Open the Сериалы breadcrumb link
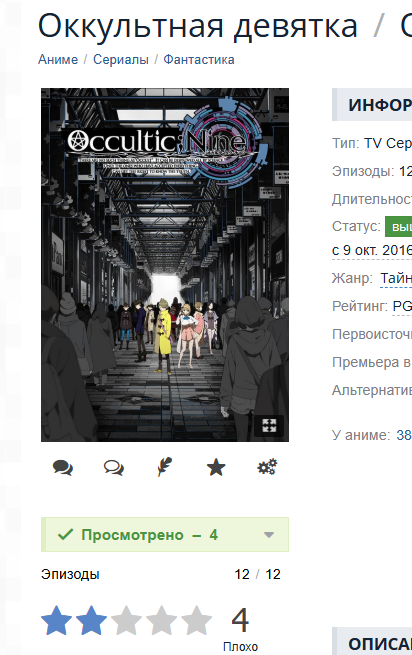The image size is (412, 655). click(121, 59)
